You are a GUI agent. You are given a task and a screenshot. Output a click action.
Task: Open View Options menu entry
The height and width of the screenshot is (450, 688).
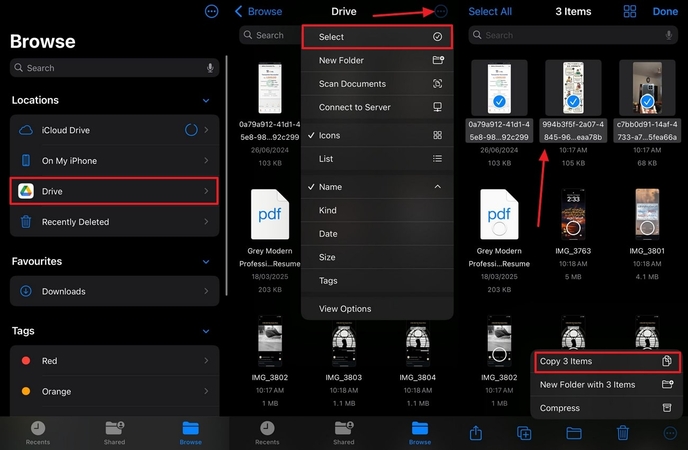(x=377, y=309)
